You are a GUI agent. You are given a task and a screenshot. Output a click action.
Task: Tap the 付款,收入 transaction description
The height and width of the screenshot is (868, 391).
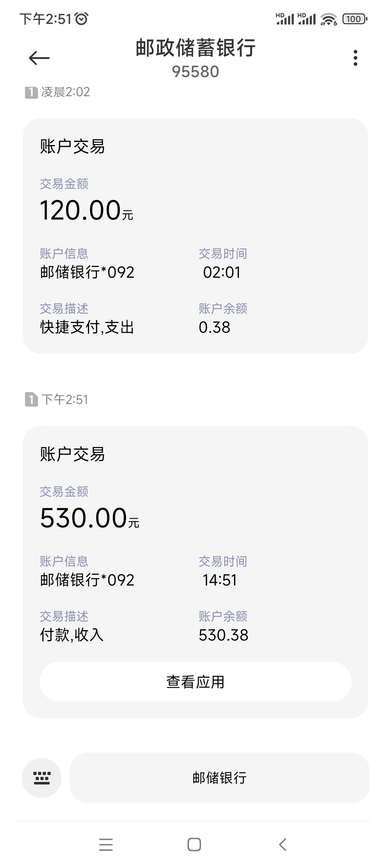coord(72,635)
